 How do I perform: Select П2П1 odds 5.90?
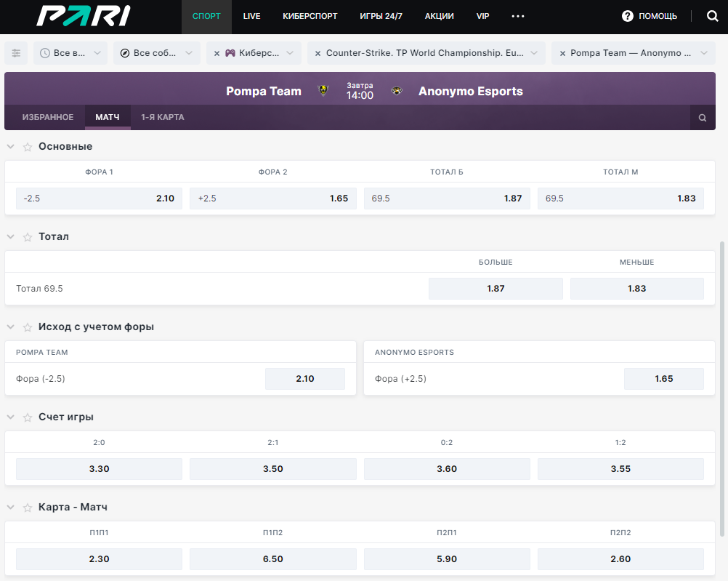click(x=447, y=559)
